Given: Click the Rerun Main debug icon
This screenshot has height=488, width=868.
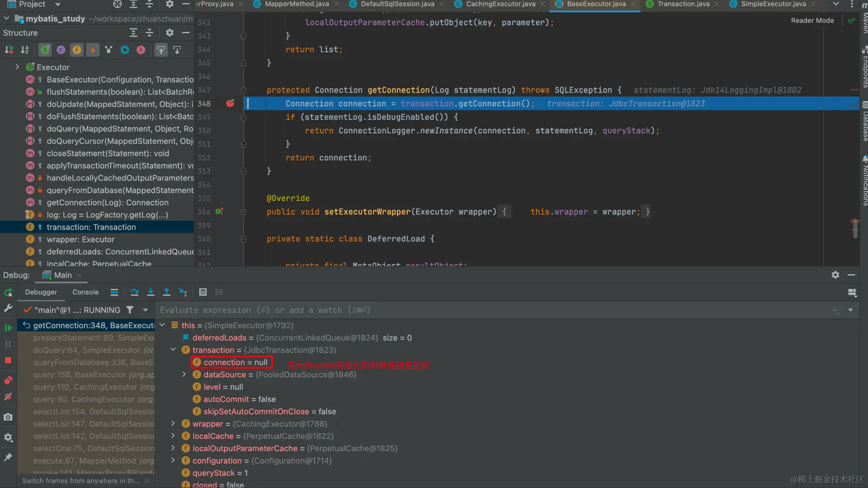Looking at the screenshot, I should pyautogui.click(x=8, y=292).
